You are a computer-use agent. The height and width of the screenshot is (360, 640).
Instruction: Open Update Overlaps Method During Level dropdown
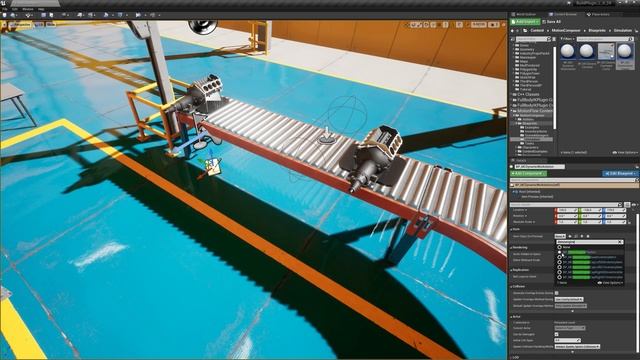pos(570,299)
